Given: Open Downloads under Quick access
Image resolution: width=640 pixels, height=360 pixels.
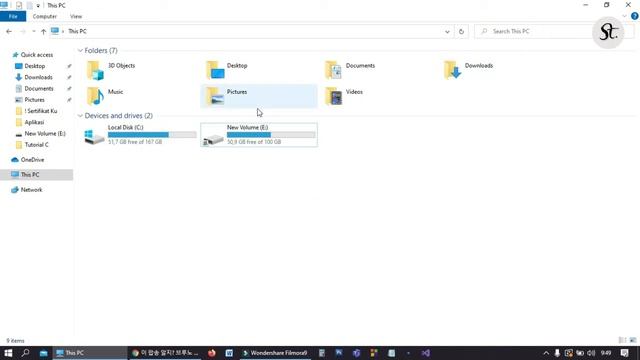Looking at the screenshot, I should tap(38, 77).
